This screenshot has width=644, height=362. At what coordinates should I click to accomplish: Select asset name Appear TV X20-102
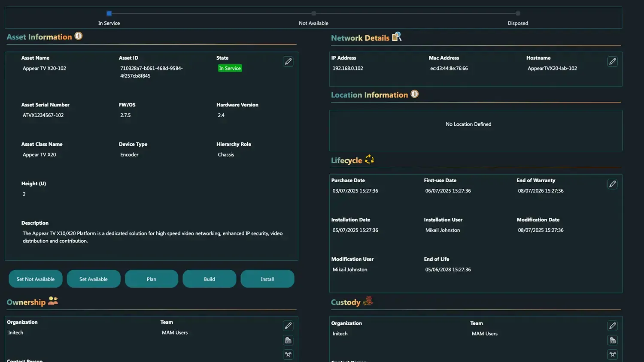pos(44,68)
